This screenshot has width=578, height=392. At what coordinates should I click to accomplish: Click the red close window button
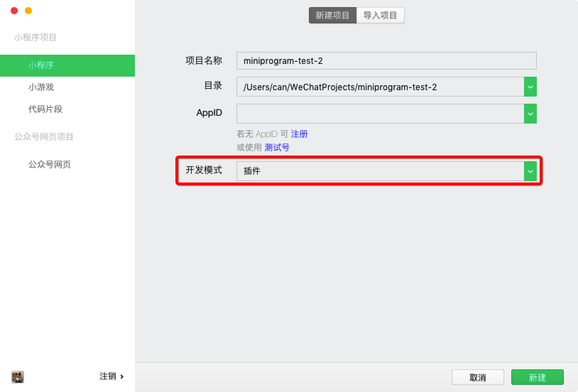point(14,11)
